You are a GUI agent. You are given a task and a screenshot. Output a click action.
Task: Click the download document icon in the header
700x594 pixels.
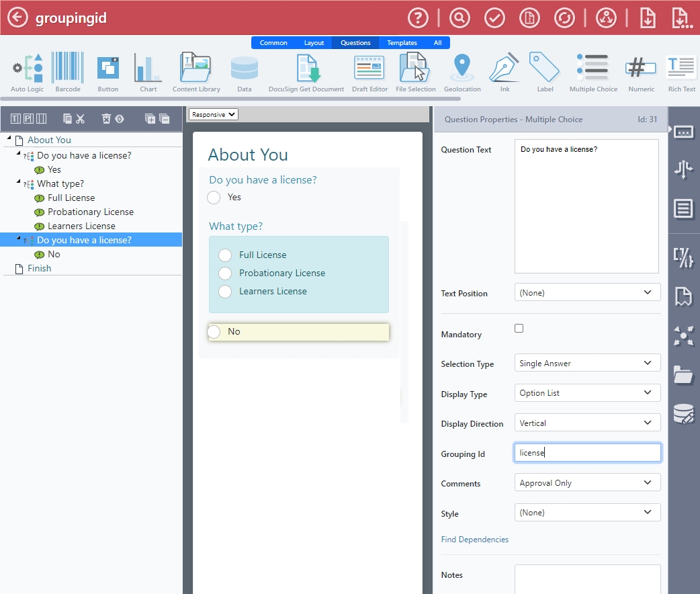pos(648,18)
